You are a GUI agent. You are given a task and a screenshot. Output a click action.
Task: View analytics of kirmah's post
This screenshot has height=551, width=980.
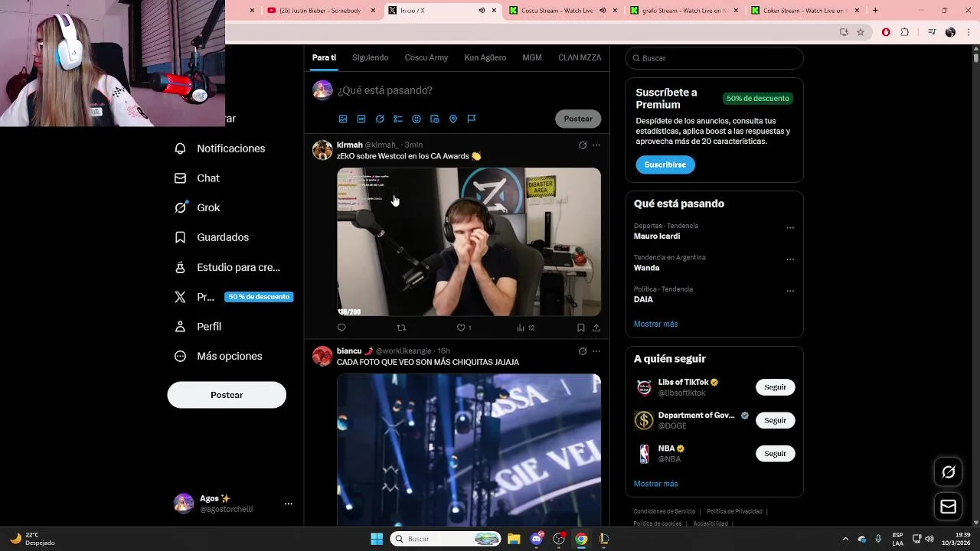coord(525,328)
